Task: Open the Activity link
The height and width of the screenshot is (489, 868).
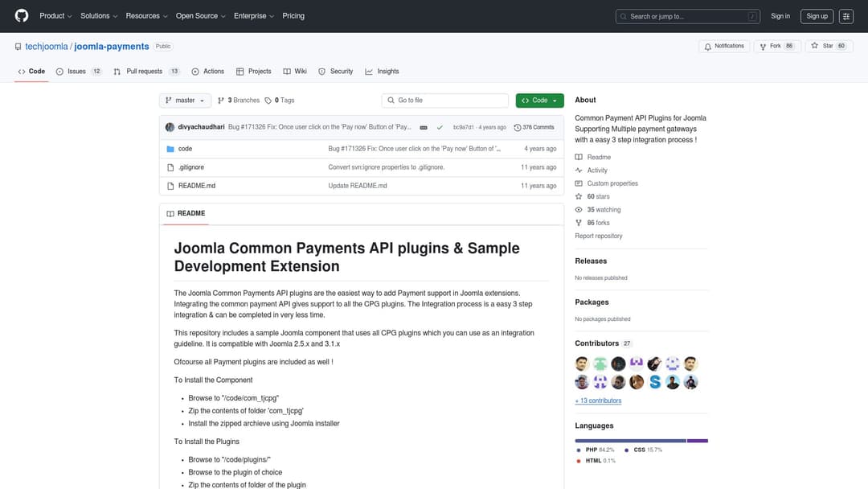Action: tap(592, 171)
